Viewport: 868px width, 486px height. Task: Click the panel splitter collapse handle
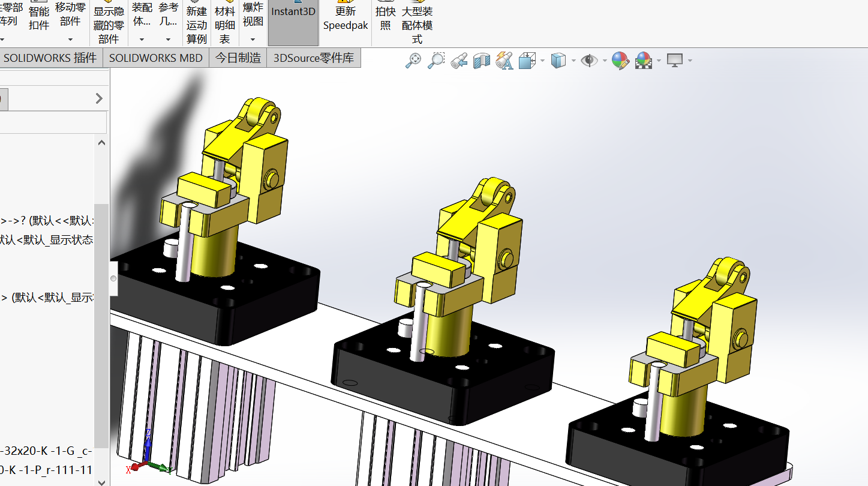(113, 278)
